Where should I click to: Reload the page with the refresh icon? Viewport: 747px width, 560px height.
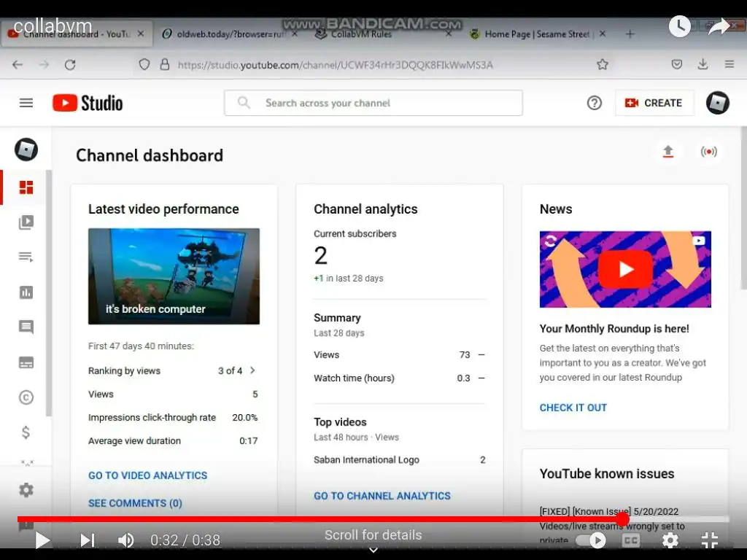(70, 64)
